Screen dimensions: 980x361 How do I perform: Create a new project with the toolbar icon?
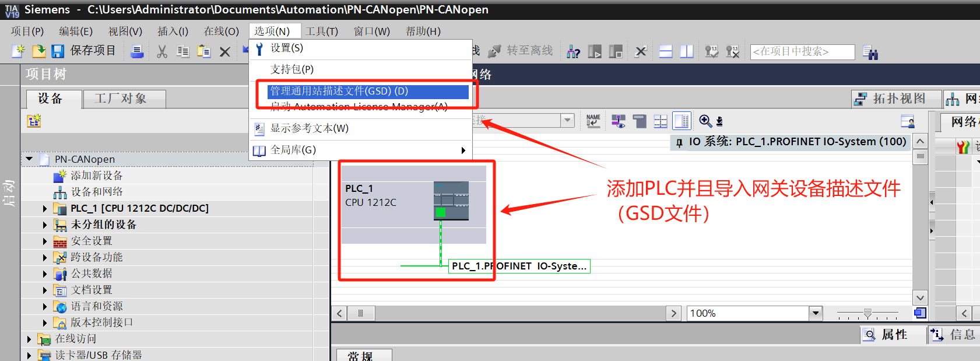point(19,51)
